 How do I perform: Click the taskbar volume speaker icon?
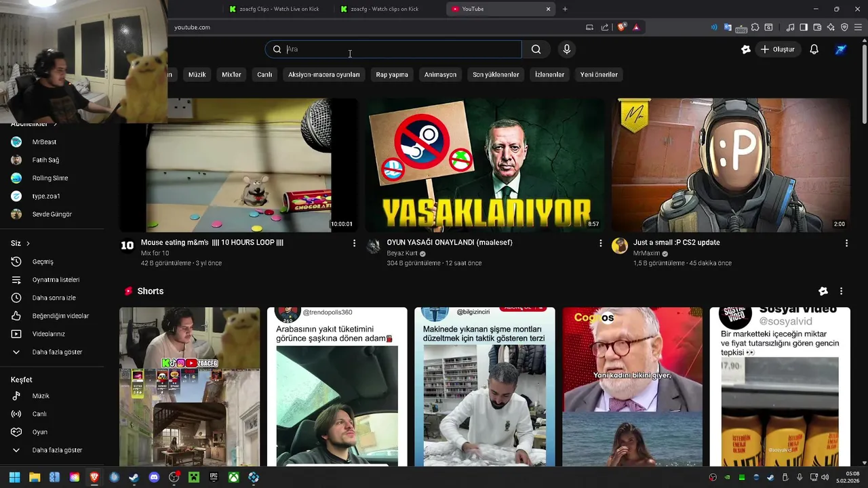[825, 477]
